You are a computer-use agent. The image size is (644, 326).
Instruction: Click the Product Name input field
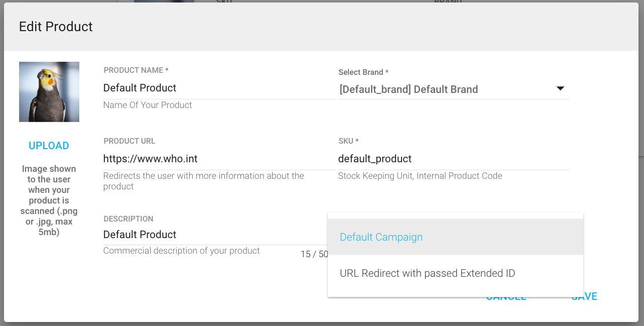pyautogui.click(x=218, y=88)
